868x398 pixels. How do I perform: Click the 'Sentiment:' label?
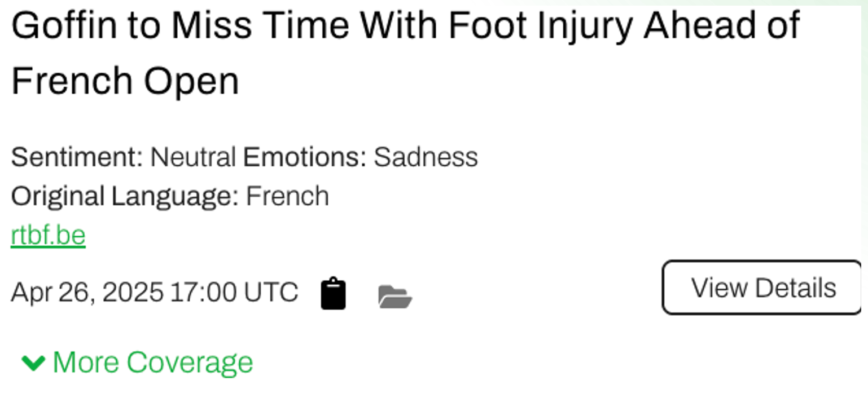pos(77,157)
